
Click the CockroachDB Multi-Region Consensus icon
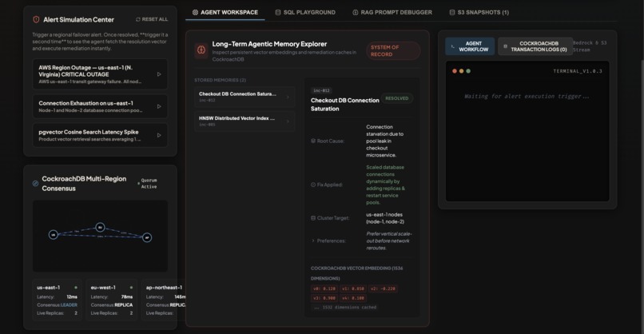35,183
